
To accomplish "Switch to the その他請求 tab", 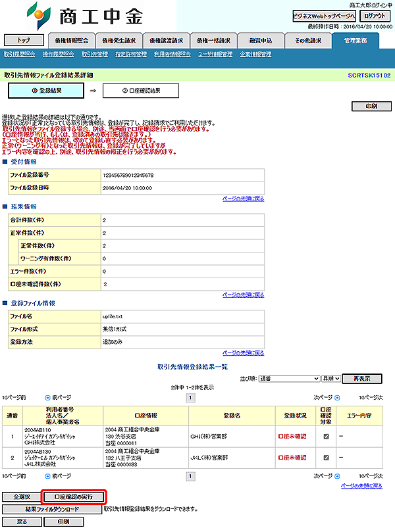I will point(308,41).
